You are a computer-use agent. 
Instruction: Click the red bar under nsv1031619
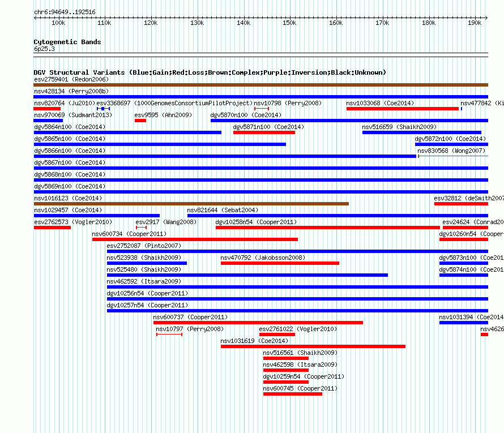click(x=313, y=346)
